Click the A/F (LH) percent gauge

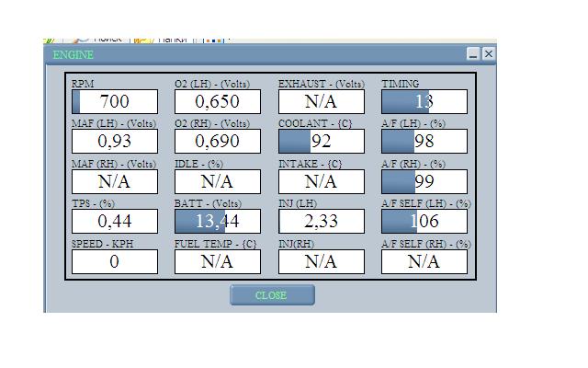[424, 141]
